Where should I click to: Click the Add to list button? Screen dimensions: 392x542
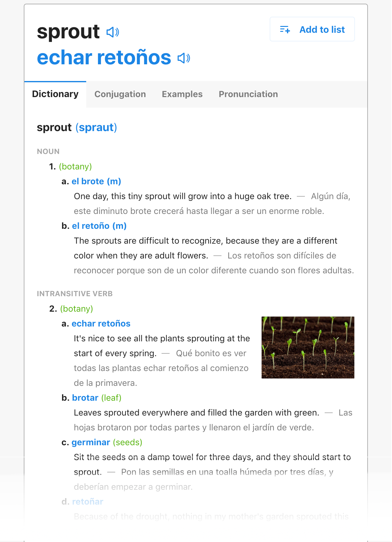tap(312, 29)
